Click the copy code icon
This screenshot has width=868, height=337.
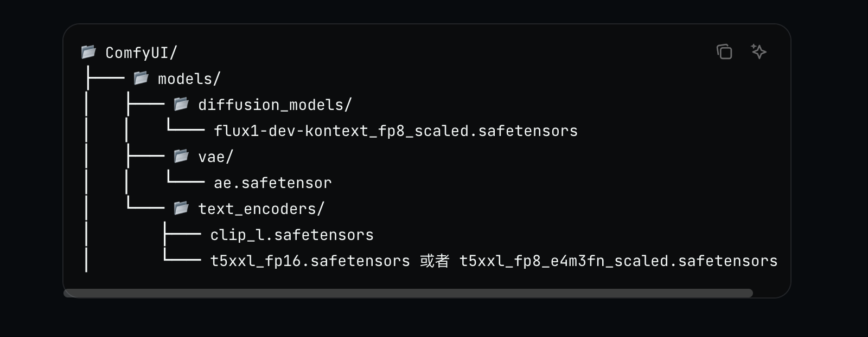click(x=724, y=52)
